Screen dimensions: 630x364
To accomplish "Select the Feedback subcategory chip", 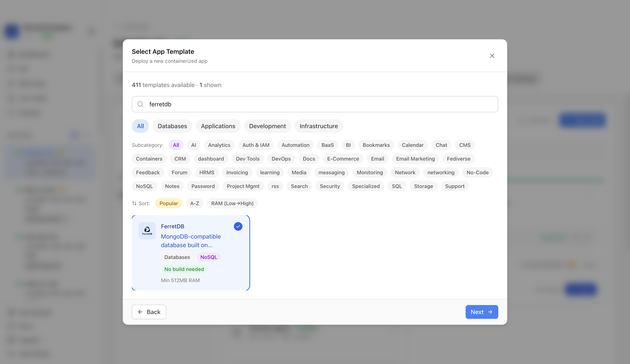I will 148,173.
